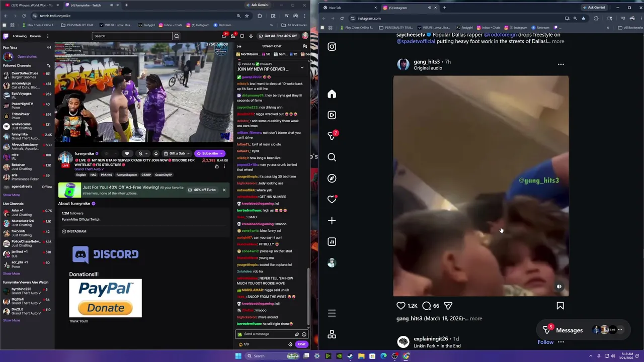Image resolution: width=644 pixels, height=362 pixels.
Task: Follow explainingit26
Action: [x=545, y=342]
